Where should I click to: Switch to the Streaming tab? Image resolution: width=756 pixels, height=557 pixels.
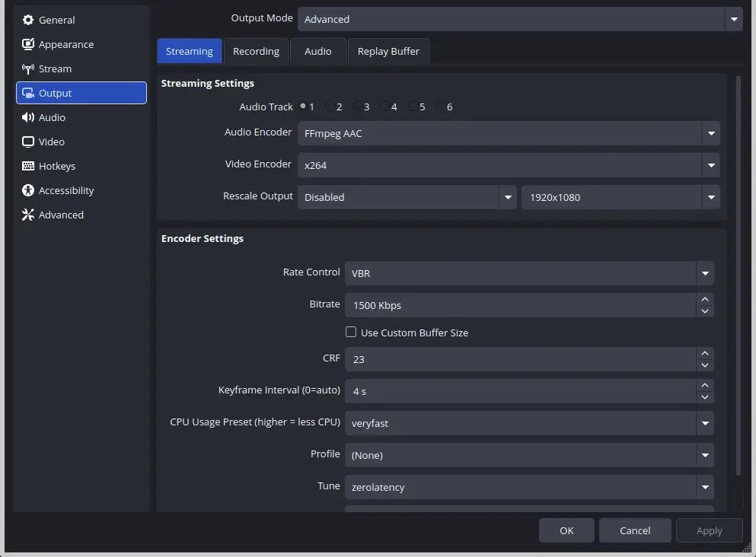pyautogui.click(x=190, y=51)
